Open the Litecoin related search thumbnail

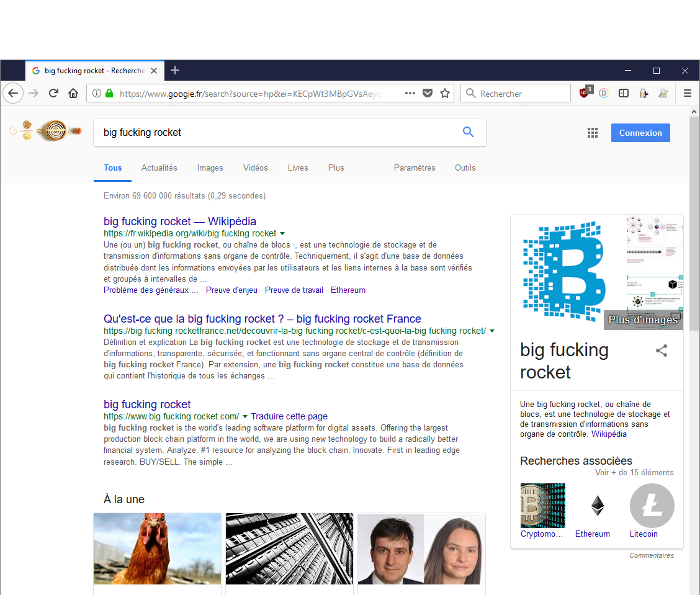tap(652, 506)
